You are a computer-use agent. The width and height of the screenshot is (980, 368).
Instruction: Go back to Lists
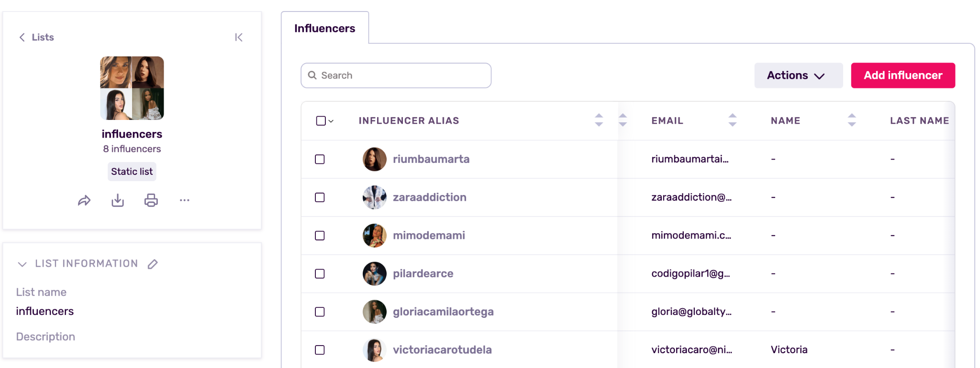(37, 37)
